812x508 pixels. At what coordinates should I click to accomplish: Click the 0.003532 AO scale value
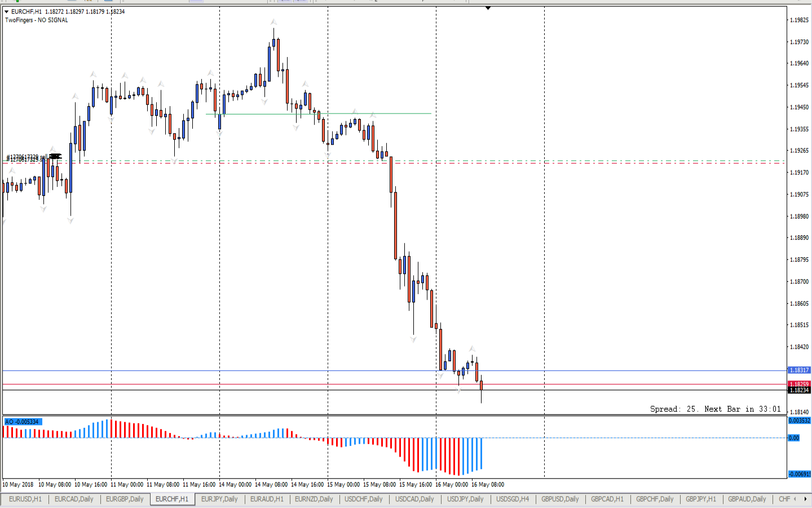[799, 421]
